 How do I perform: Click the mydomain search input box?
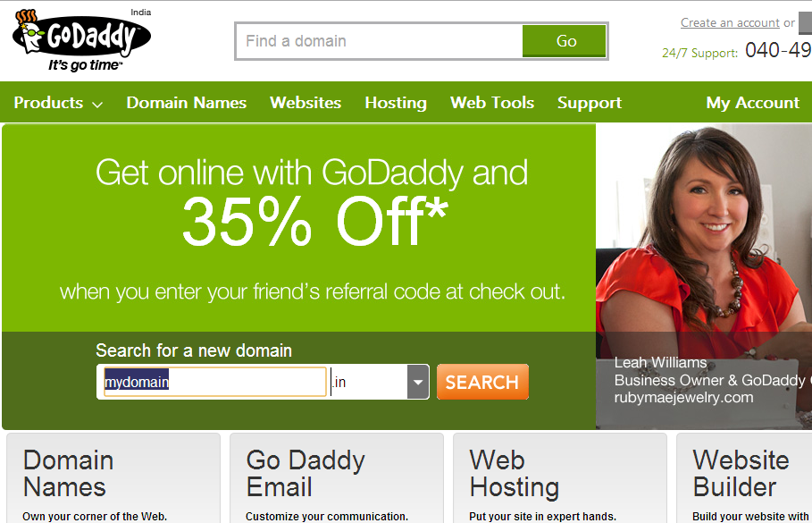pyautogui.click(x=215, y=382)
